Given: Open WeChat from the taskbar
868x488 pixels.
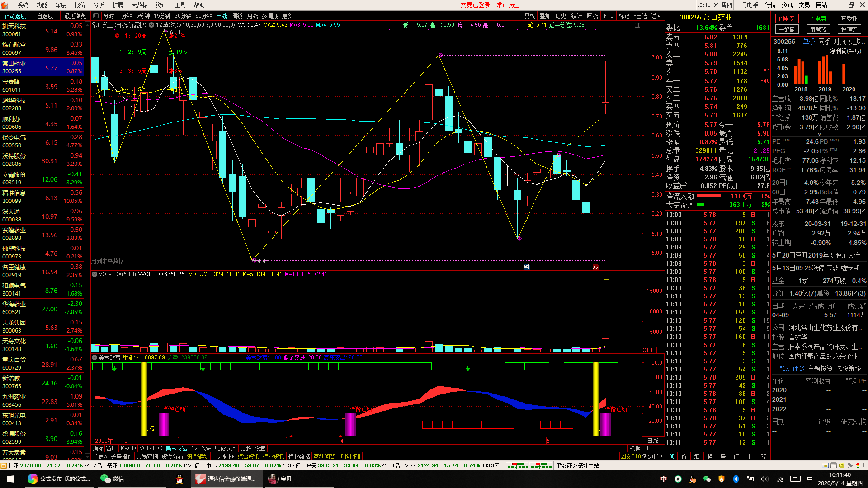Looking at the screenshot, I should click(x=112, y=479).
